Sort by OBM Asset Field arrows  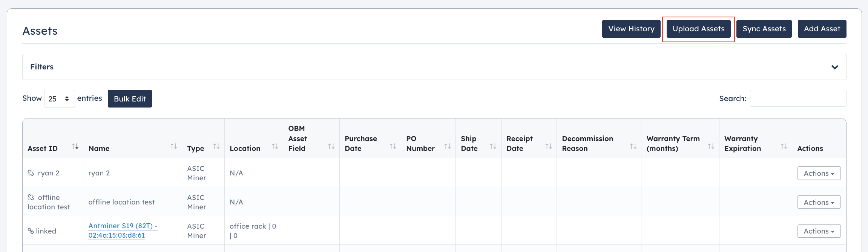click(x=331, y=146)
